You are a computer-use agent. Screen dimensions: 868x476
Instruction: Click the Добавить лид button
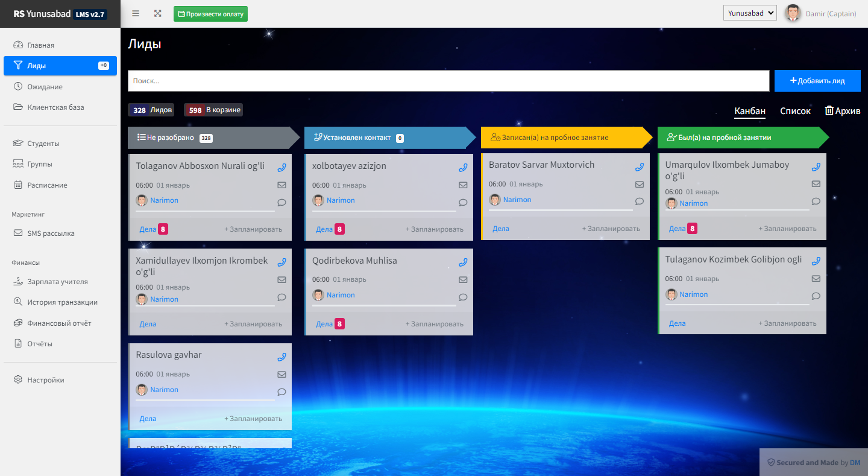point(817,81)
